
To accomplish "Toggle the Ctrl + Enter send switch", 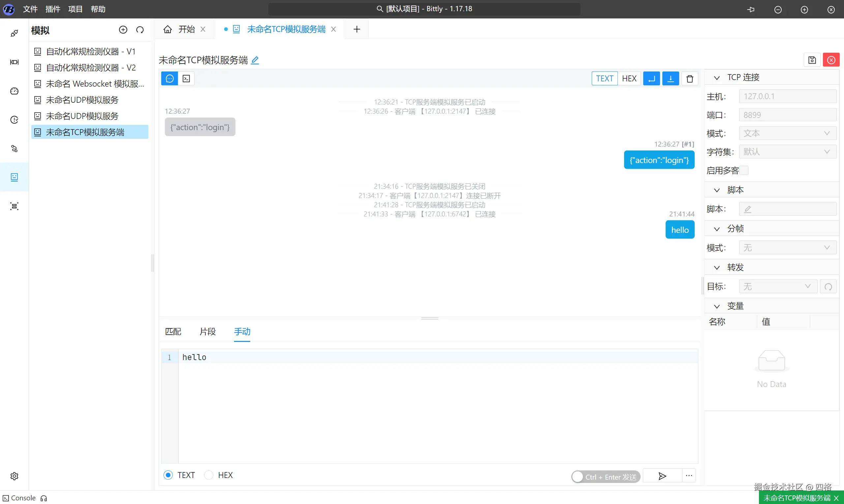I will click(605, 477).
